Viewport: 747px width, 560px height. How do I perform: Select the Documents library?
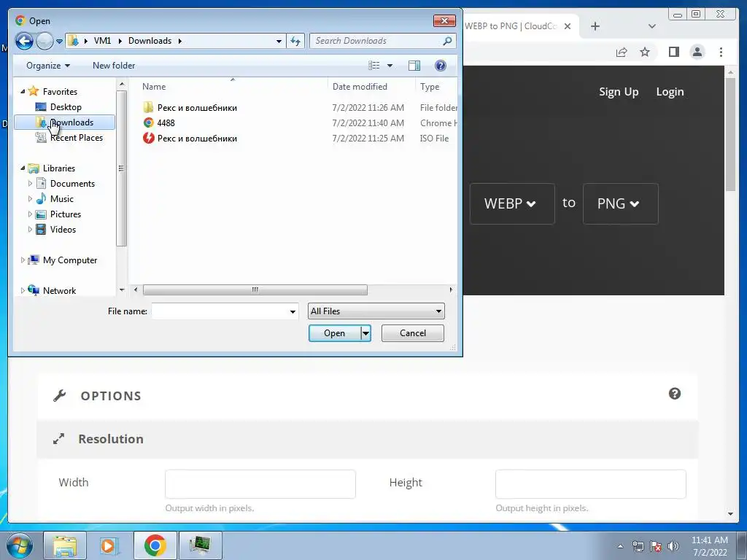coord(72,183)
